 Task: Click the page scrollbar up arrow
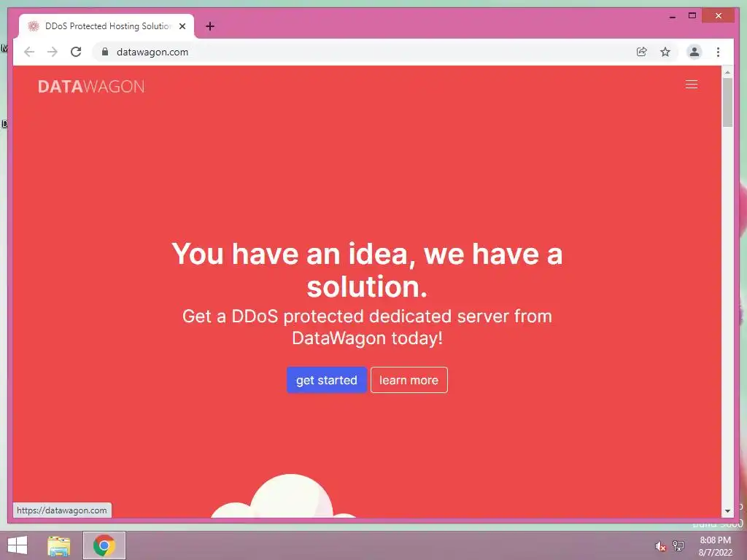[727, 72]
